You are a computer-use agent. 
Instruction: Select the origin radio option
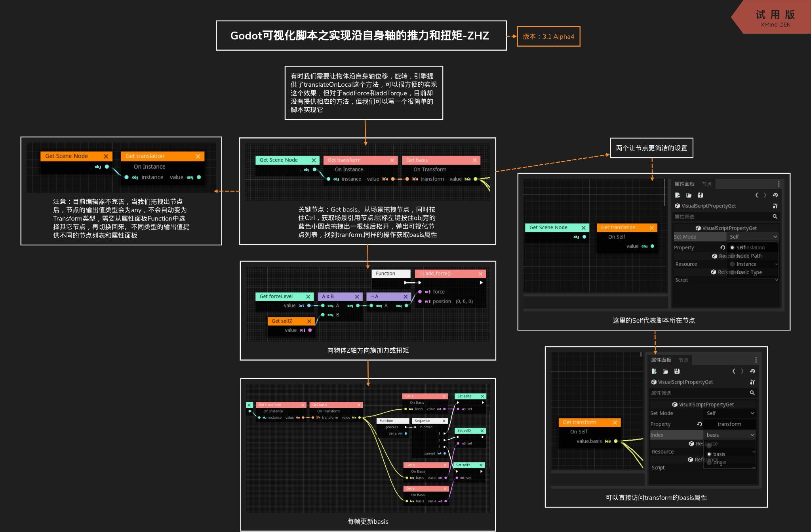click(709, 462)
